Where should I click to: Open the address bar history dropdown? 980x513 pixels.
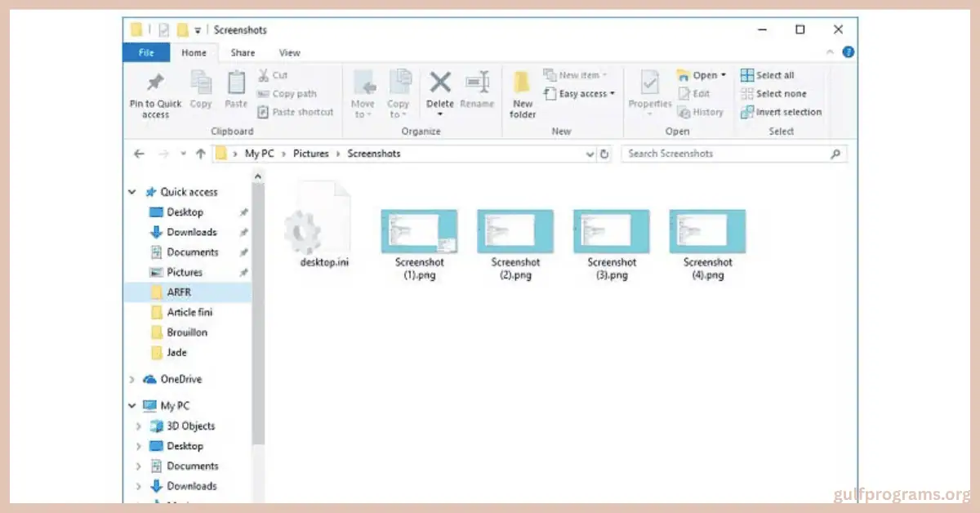(590, 154)
